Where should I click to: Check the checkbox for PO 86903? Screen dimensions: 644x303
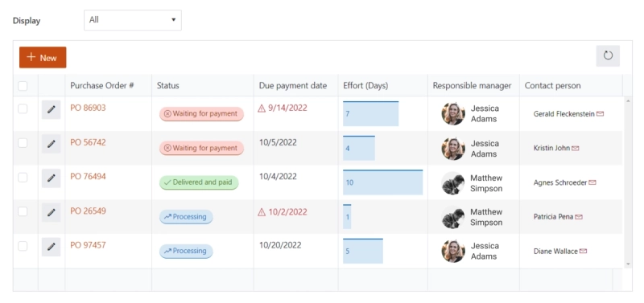(23, 109)
